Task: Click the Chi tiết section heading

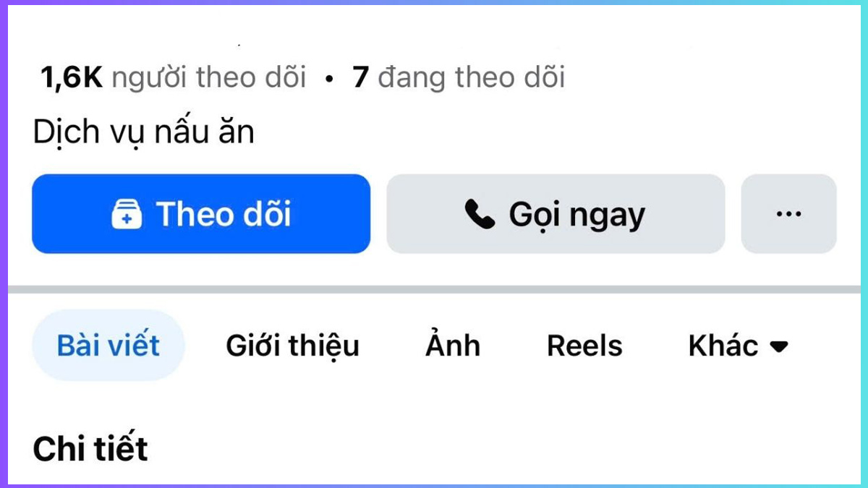Action: point(90,449)
